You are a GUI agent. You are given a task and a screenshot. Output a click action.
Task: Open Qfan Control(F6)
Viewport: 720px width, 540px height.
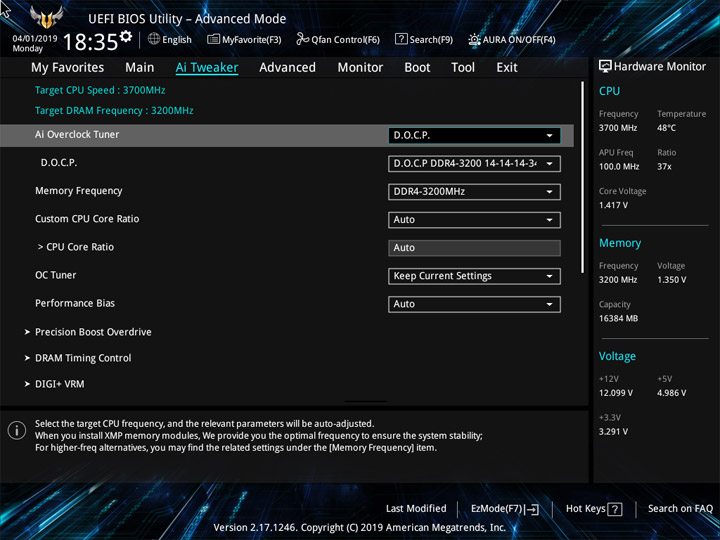click(338, 39)
